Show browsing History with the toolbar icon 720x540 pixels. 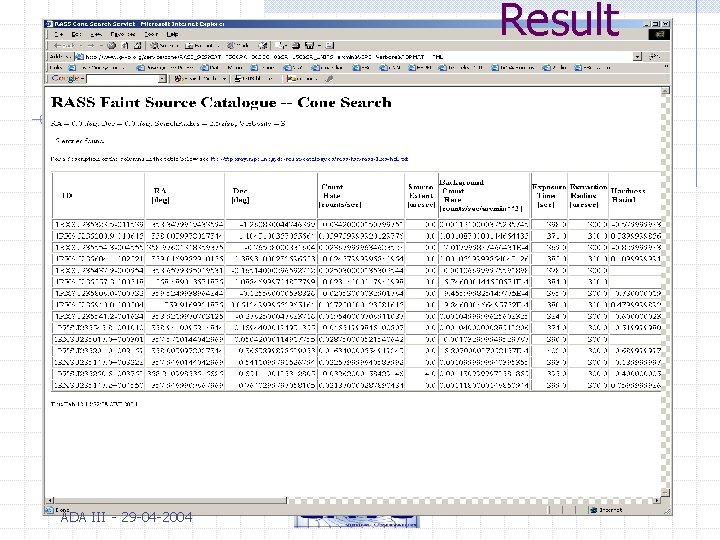coord(263,45)
